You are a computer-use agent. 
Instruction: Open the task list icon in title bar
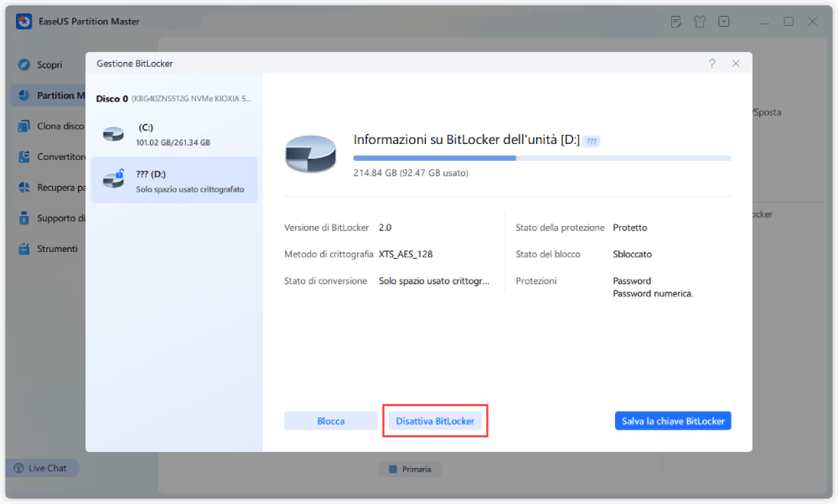click(x=676, y=22)
